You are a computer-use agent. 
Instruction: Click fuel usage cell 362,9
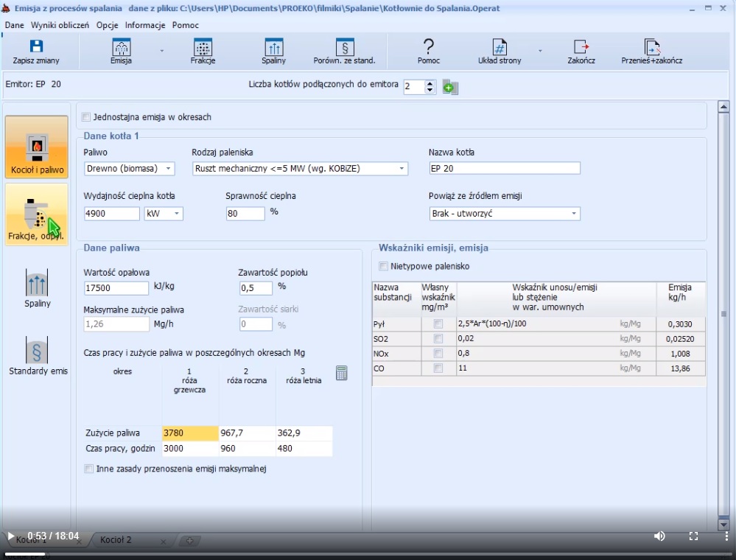pos(304,433)
